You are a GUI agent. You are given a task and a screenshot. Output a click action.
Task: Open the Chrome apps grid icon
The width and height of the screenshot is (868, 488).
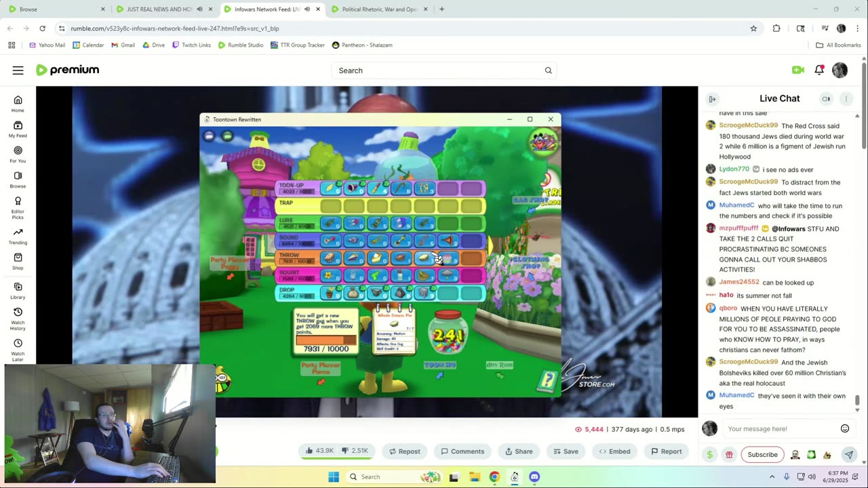click(12, 45)
